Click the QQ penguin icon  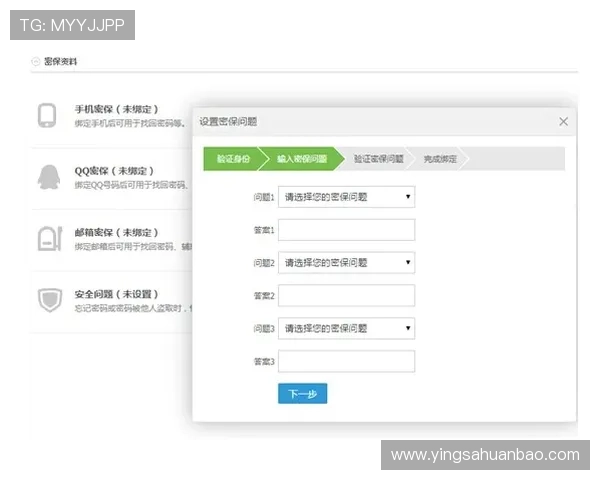click(x=49, y=177)
